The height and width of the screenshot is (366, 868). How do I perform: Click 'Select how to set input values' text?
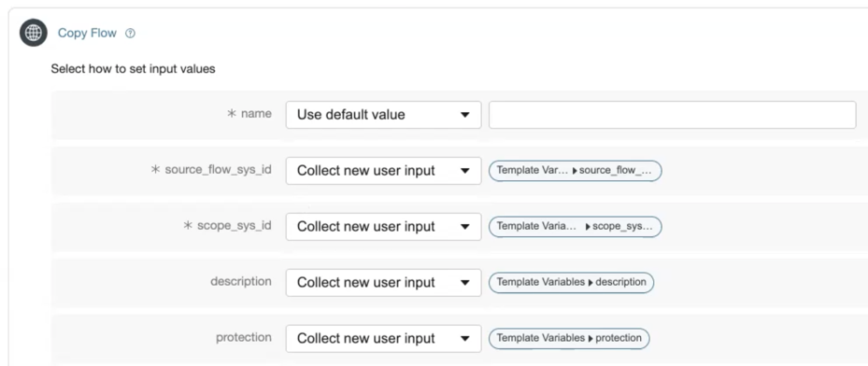133,69
